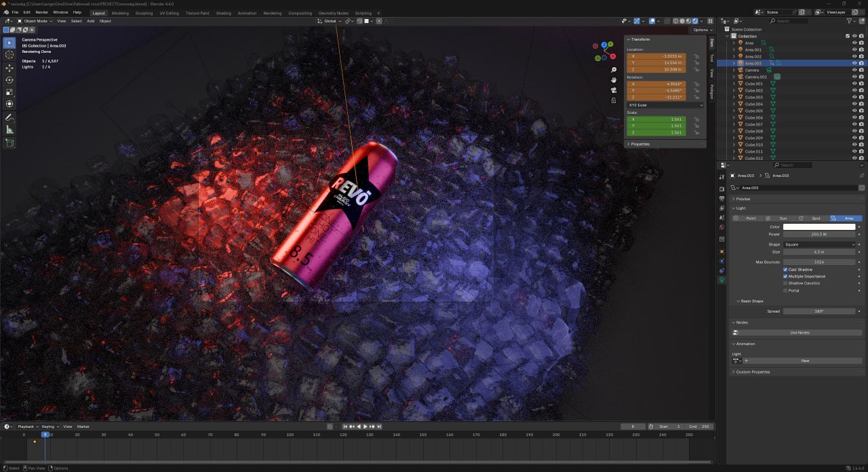Switch to the Shading workspace tab
The width and height of the screenshot is (868, 472).
point(223,13)
